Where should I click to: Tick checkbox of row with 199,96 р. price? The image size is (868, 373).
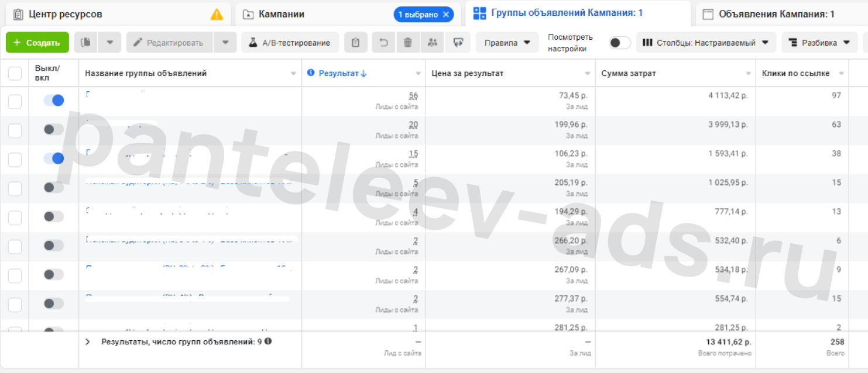pyautogui.click(x=15, y=130)
